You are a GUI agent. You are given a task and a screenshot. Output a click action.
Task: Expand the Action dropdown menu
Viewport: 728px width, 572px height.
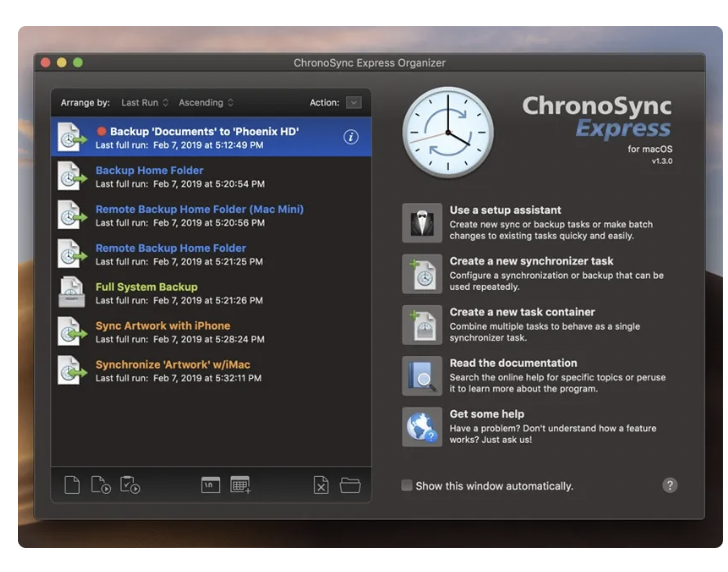(x=353, y=102)
